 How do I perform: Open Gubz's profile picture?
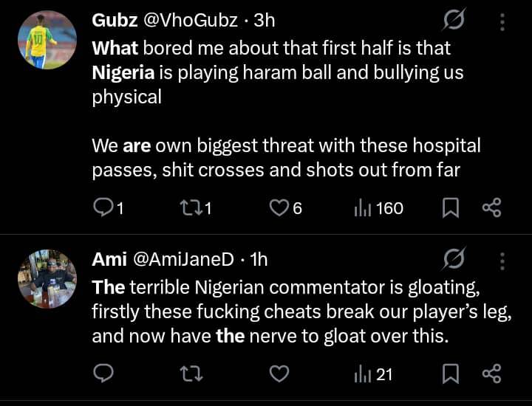point(47,41)
